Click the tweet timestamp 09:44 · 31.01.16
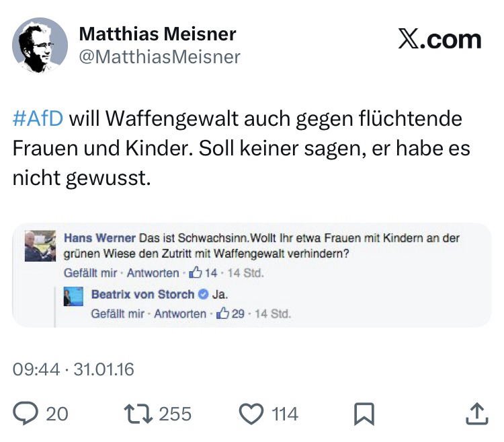 (x=73, y=369)
